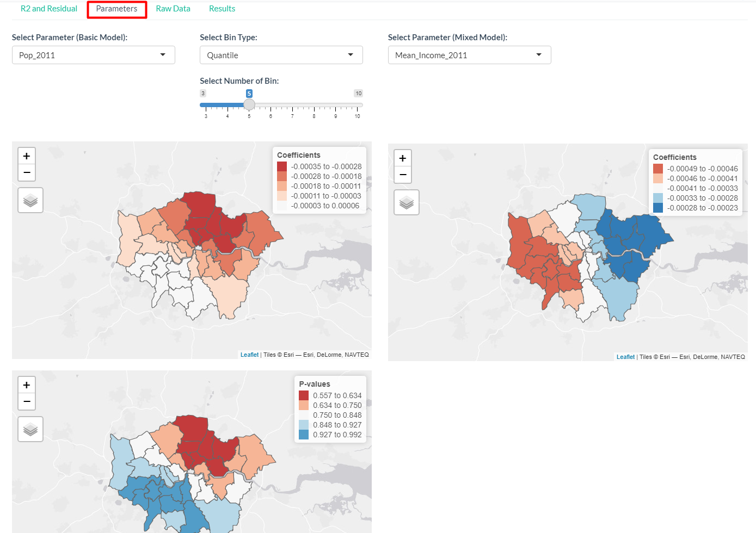Image resolution: width=756 pixels, height=533 pixels.
Task: Zoom out on the mixed model coefficients map
Action: point(403,175)
